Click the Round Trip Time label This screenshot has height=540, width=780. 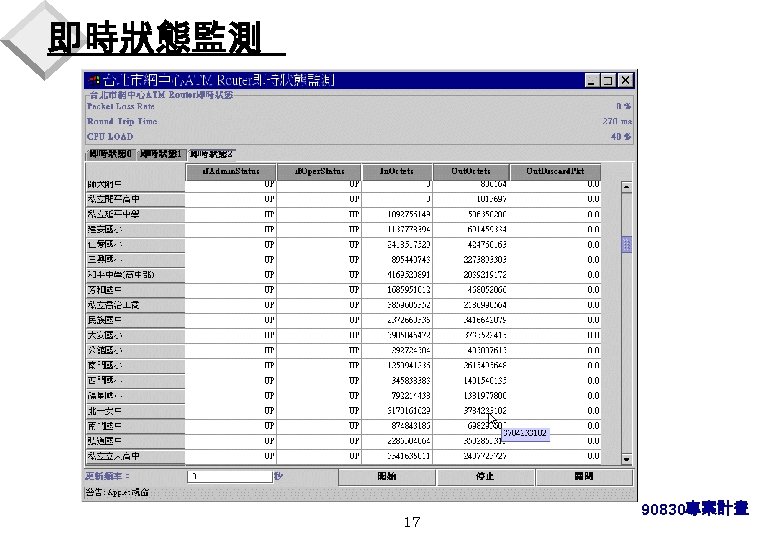pyautogui.click(x=122, y=121)
